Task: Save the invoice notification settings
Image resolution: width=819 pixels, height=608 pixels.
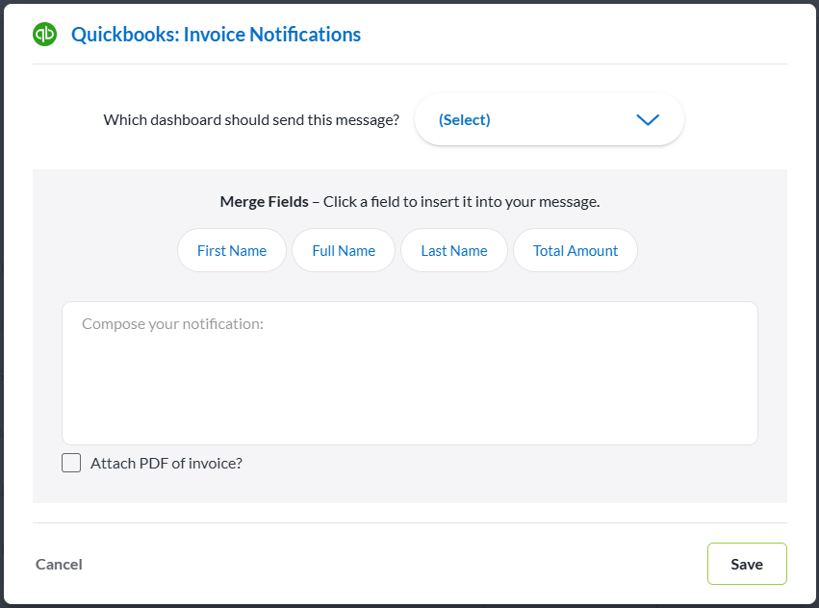Action: [x=746, y=563]
